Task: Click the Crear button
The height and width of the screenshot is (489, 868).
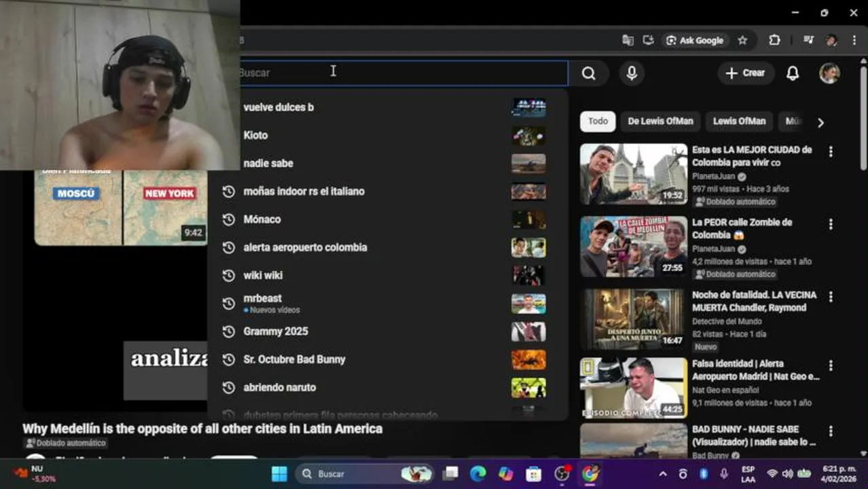Action: coord(746,73)
